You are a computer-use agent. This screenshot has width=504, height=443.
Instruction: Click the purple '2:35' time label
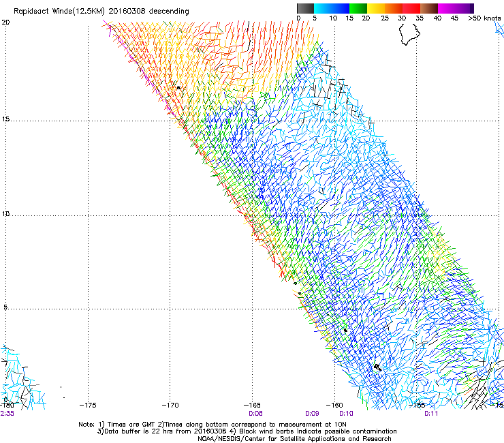tap(7, 414)
